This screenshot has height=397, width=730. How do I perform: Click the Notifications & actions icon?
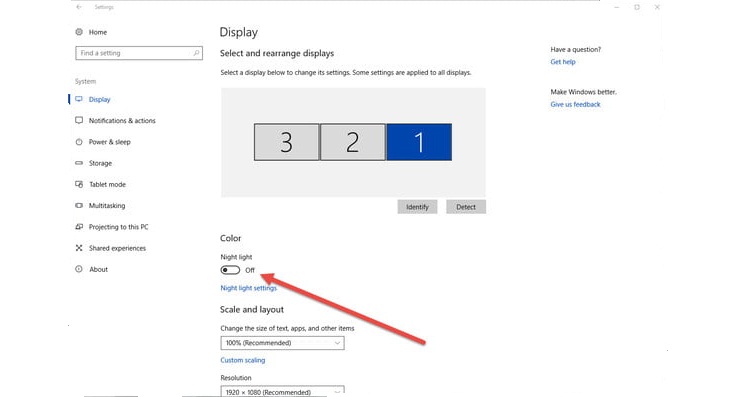tap(79, 120)
